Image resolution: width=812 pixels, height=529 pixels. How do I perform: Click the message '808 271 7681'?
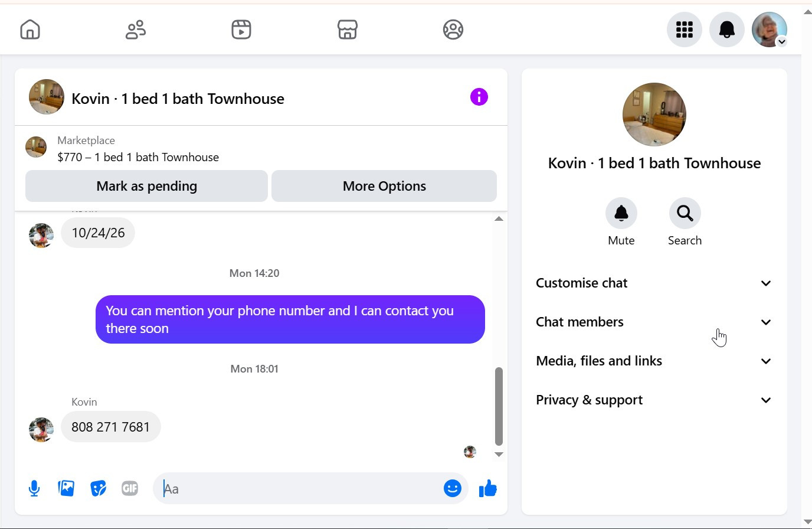click(x=111, y=427)
